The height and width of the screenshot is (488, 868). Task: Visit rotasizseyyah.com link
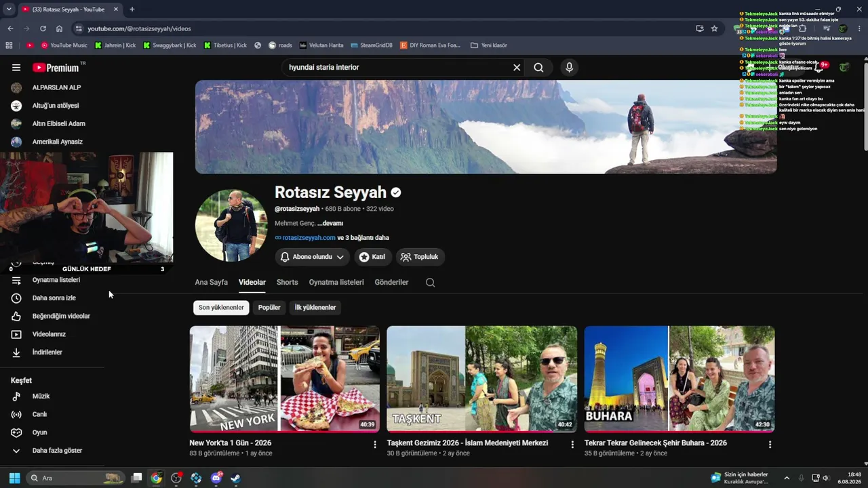pyautogui.click(x=309, y=238)
